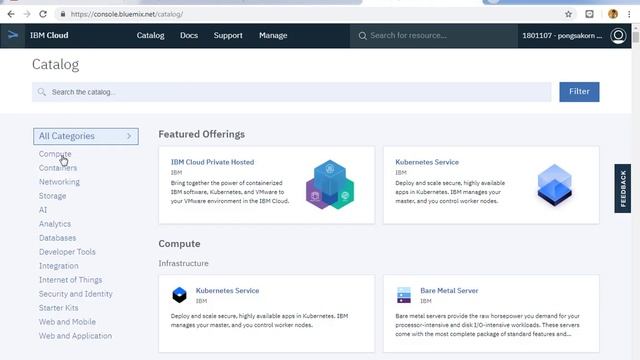640x360 pixels.
Task: Reload the current page
Action: 43,14
